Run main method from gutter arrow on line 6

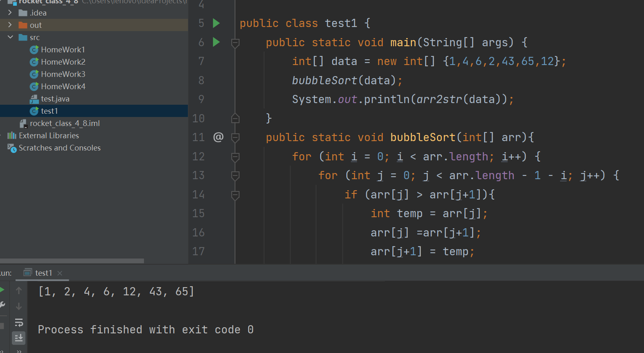coord(217,42)
